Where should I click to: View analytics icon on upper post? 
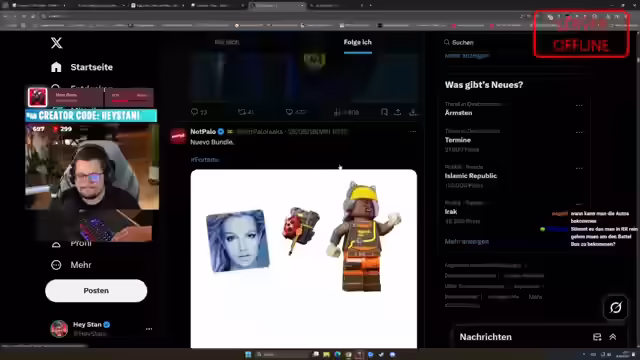(337, 111)
